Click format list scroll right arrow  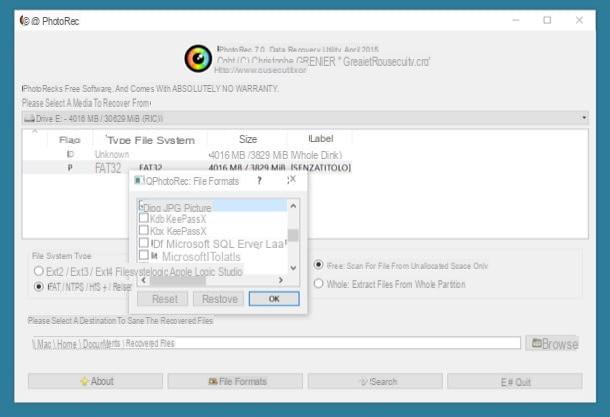[x=280, y=280]
